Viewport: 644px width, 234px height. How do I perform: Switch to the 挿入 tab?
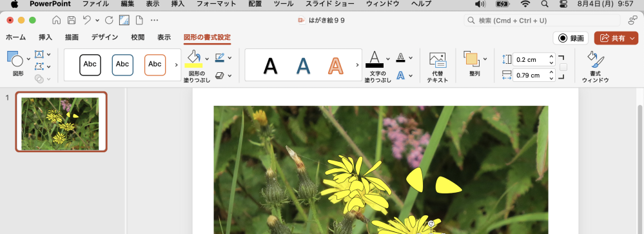[45, 37]
